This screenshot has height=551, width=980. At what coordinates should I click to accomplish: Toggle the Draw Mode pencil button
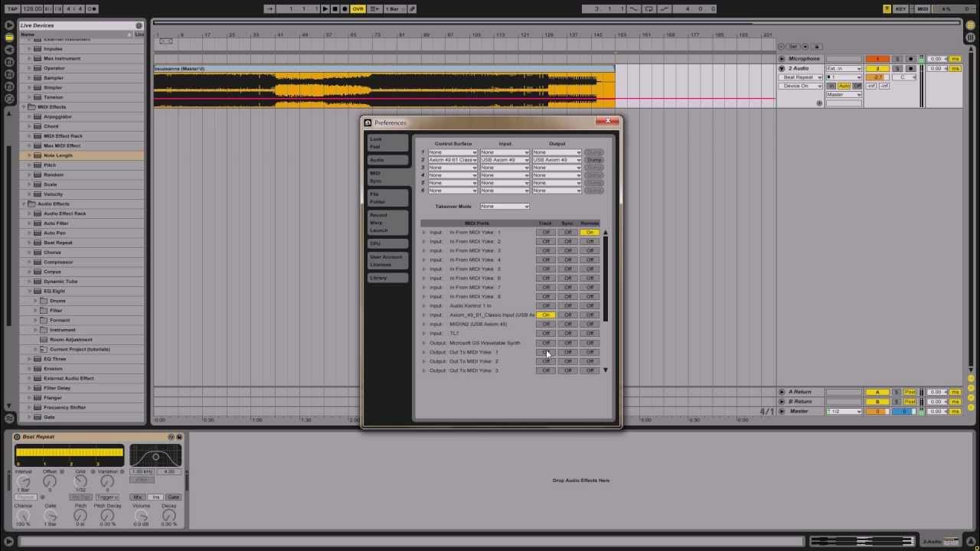tap(412, 9)
